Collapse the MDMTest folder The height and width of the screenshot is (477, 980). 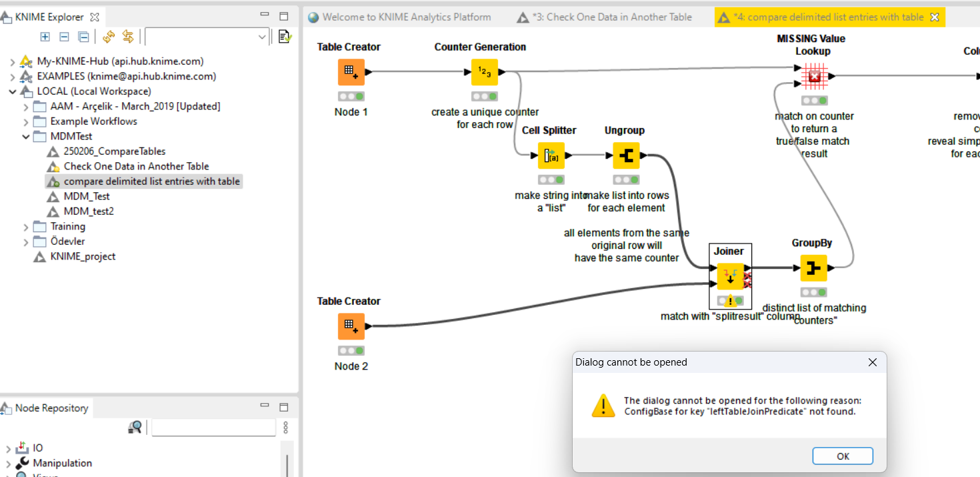tap(26, 136)
